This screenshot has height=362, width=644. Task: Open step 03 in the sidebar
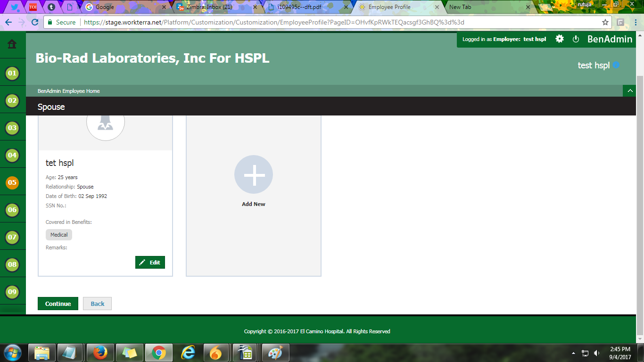click(x=12, y=128)
